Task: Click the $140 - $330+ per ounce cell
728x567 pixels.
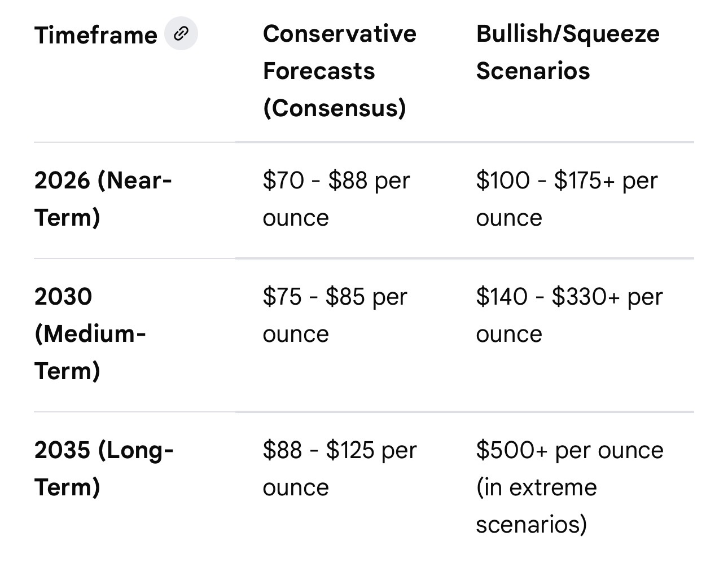Action: 569,315
